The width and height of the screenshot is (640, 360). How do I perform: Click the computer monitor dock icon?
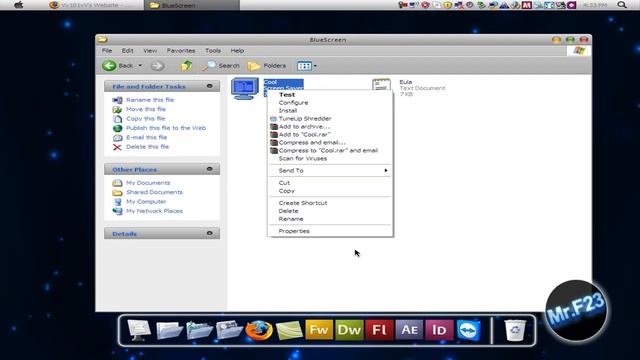tap(139, 330)
